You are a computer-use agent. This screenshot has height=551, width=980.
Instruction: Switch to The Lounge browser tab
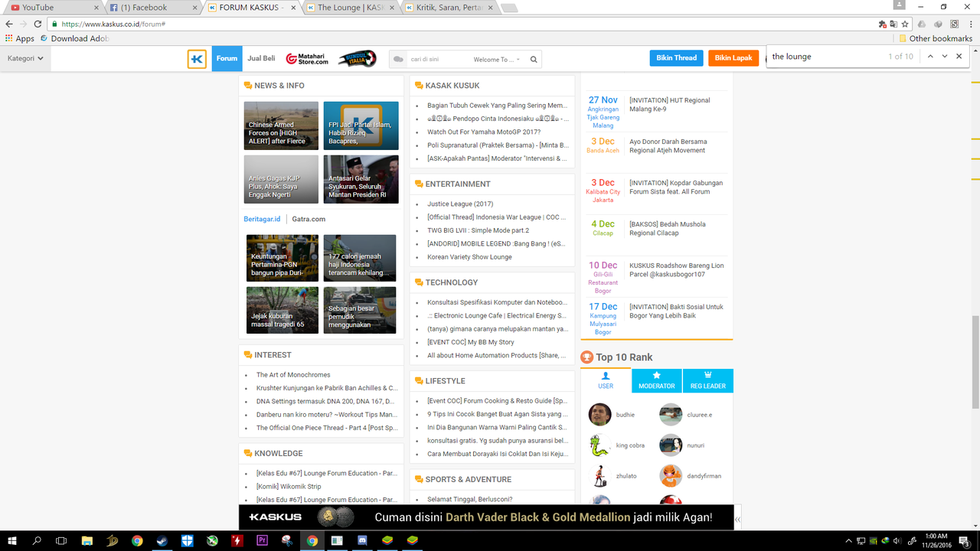[x=351, y=8]
